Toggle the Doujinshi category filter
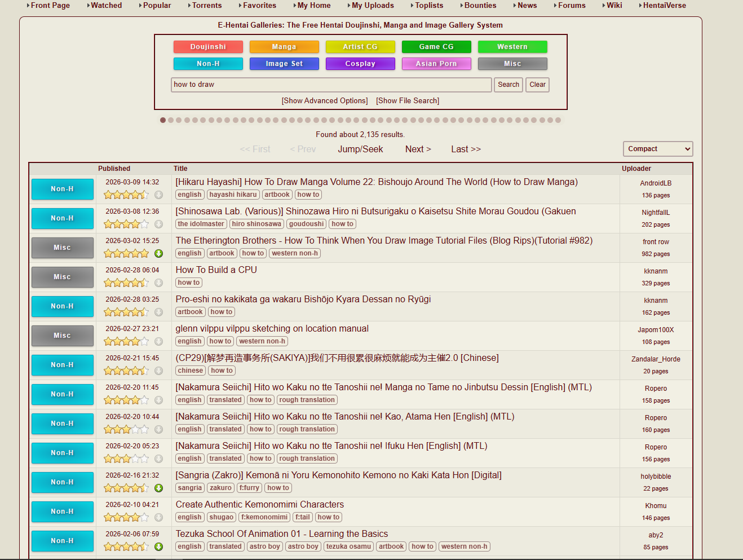 (208, 47)
